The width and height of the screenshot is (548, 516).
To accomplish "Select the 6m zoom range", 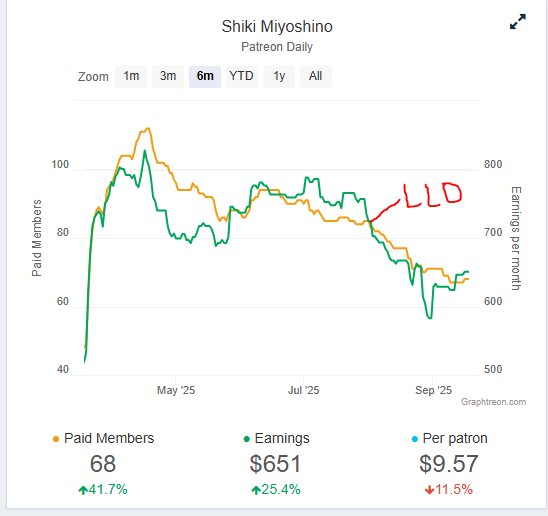I will tap(205, 76).
